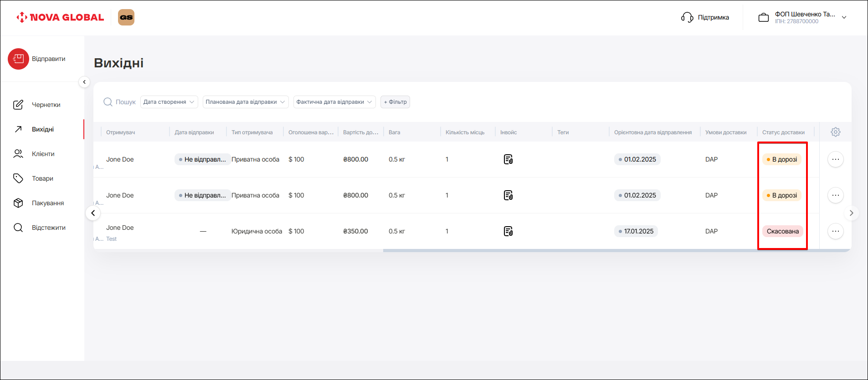Open Клієнти section in sidebar
This screenshot has width=868, height=380.
(x=43, y=154)
